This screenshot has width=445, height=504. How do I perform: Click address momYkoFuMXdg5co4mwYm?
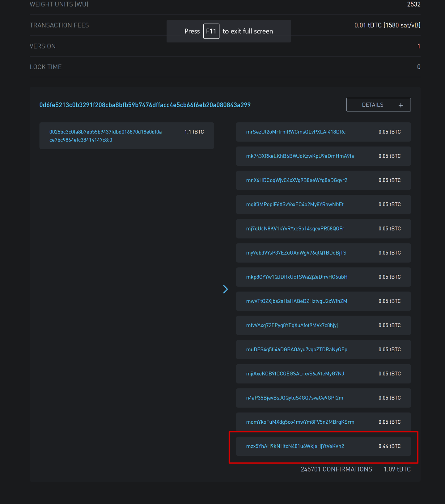(300, 422)
